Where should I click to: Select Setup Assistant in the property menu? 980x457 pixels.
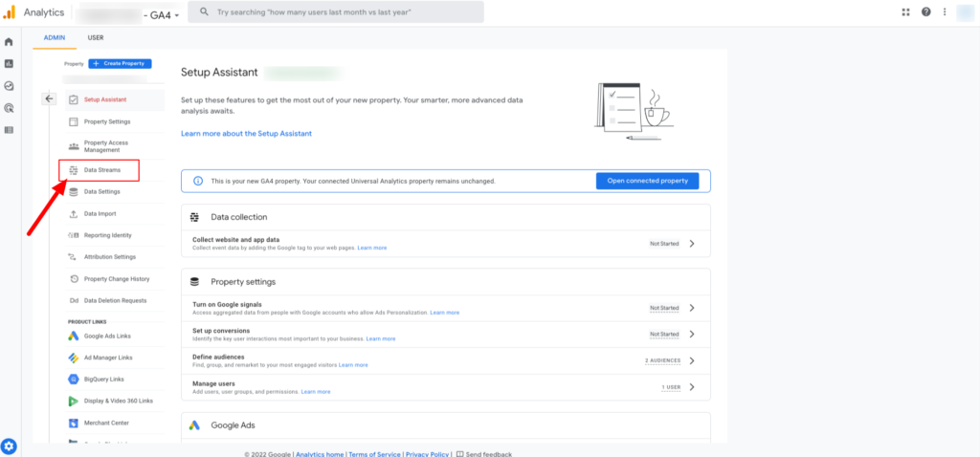[x=115, y=99]
